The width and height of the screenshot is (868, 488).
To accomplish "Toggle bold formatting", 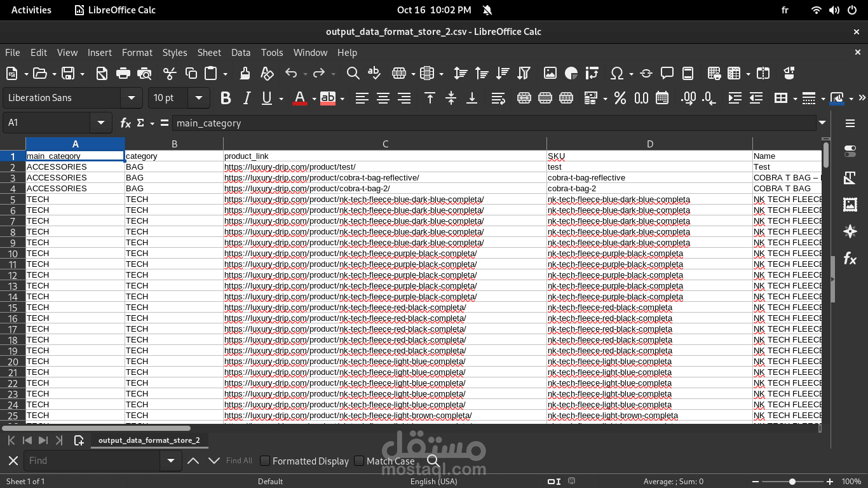I will click(x=226, y=98).
